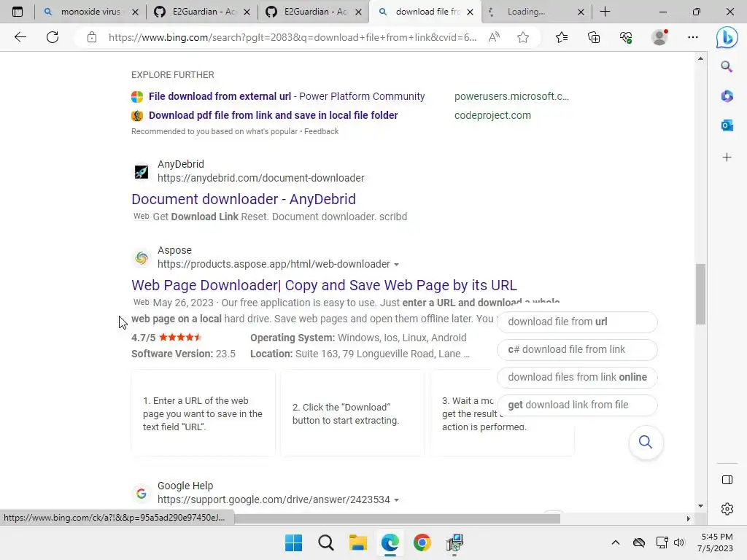Click the horizontal scroll right arrow
747x560 pixels.
[x=688, y=518]
